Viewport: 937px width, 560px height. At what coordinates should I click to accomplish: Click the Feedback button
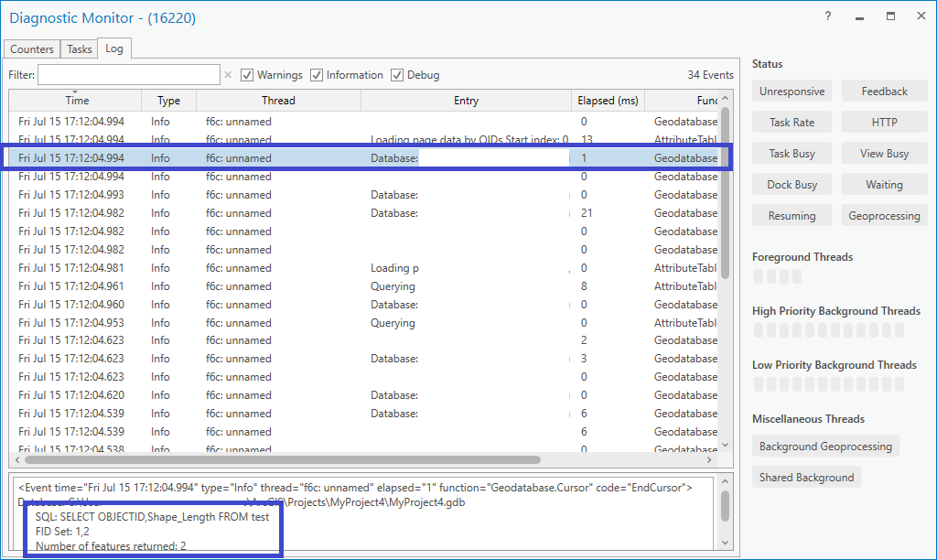pyautogui.click(x=883, y=91)
